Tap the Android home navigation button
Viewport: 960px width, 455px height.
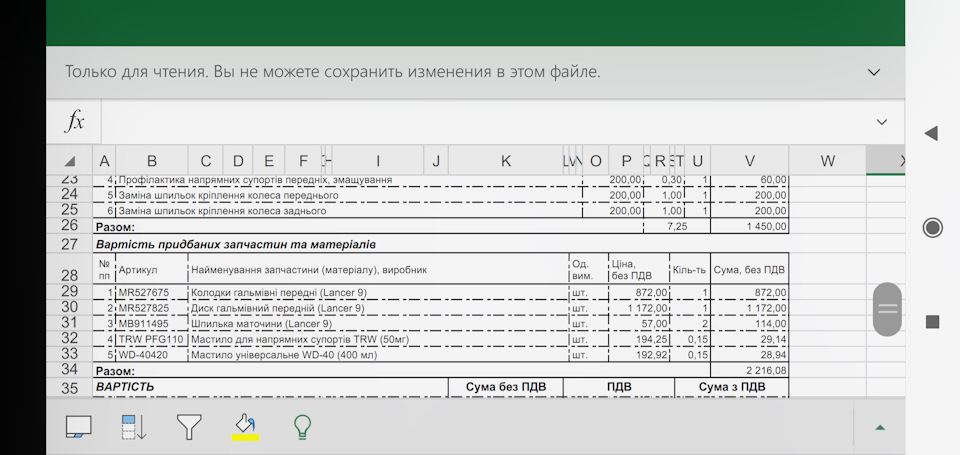[932, 228]
